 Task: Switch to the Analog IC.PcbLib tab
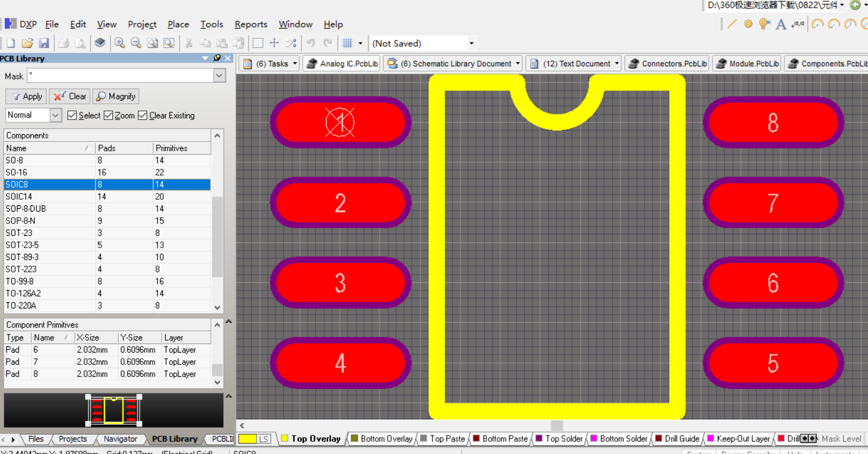coord(342,64)
